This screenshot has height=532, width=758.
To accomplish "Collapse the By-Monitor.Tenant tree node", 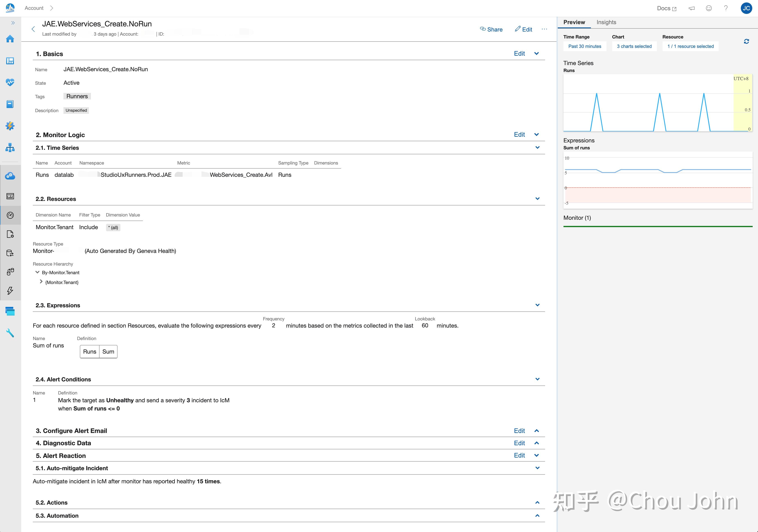I will pos(37,272).
